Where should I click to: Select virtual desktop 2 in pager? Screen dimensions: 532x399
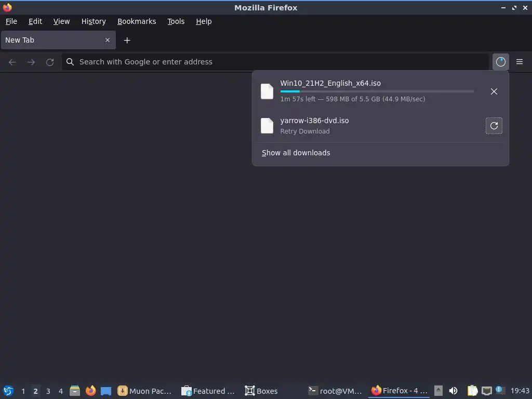pyautogui.click(x=35, y=391)
